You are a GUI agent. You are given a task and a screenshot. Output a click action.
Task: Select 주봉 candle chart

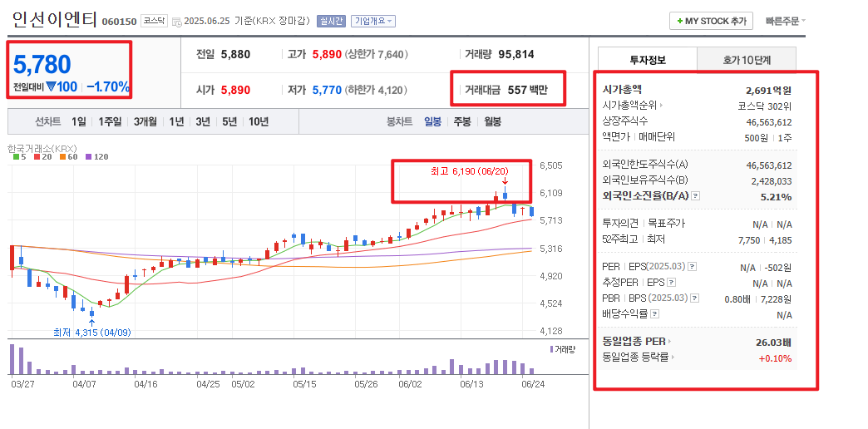coord(462,121)
